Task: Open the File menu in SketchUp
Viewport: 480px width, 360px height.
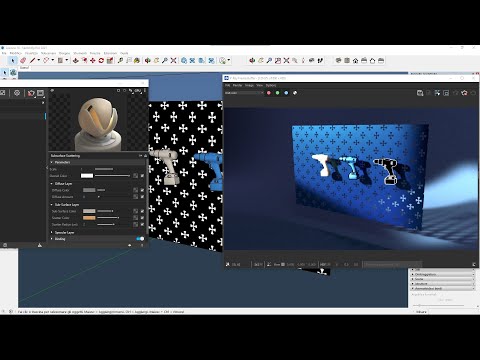Action: 4,53
